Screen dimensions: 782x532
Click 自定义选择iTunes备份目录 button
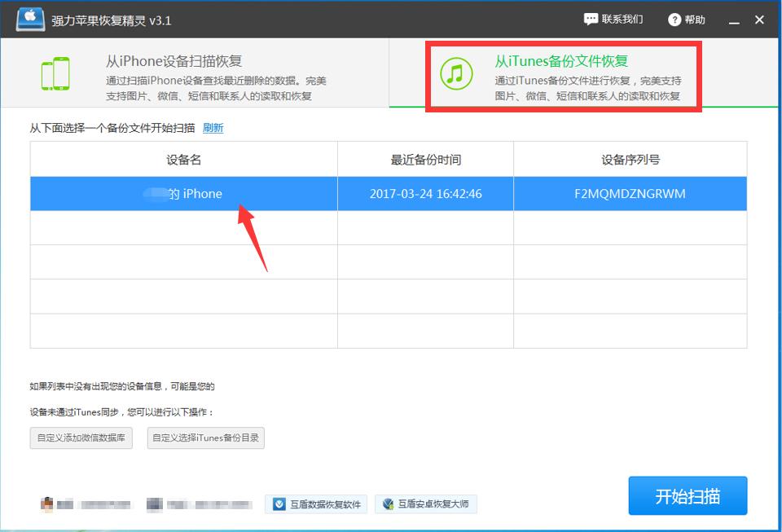click(x=205, y=437)
